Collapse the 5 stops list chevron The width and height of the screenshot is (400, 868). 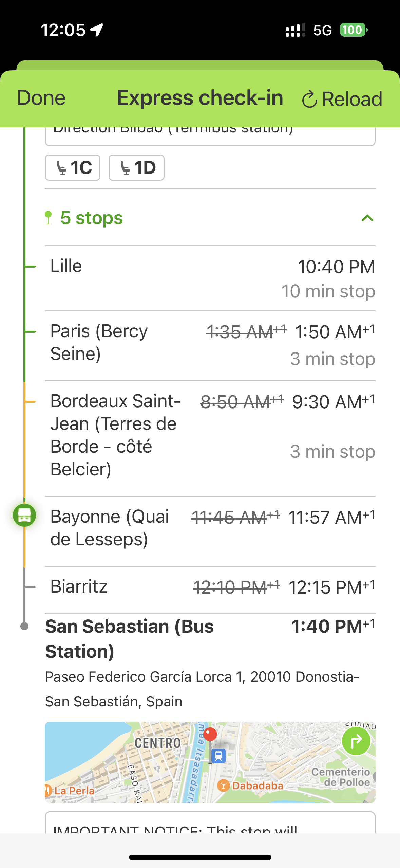[x=367, y=218]
